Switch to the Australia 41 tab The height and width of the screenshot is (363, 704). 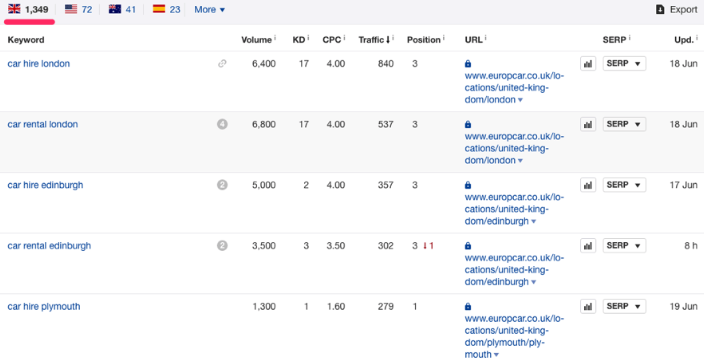(x=122, y=9)
